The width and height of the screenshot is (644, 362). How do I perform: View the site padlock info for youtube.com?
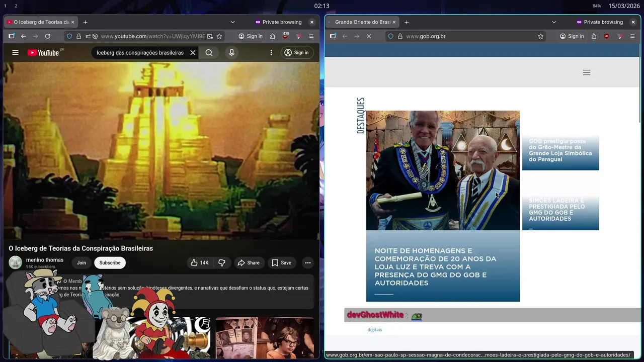pos(78,36)
